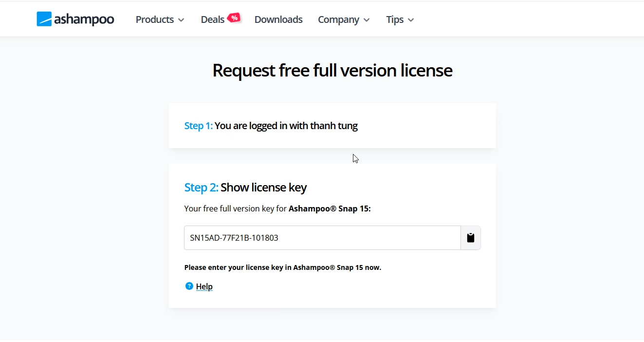Select the license key input field

point(322,238)
